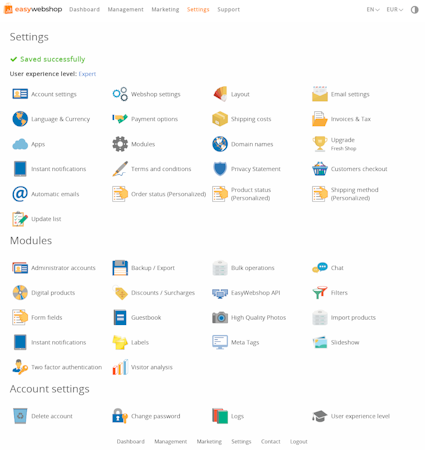Click the Layout color fan icon
425x450 pixels.
tap(220, 94)
